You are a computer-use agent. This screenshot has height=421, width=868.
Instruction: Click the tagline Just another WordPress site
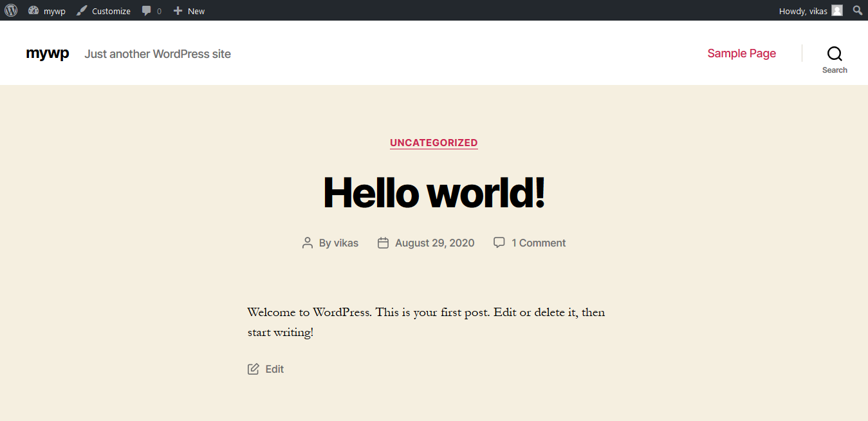pos(158,54)
